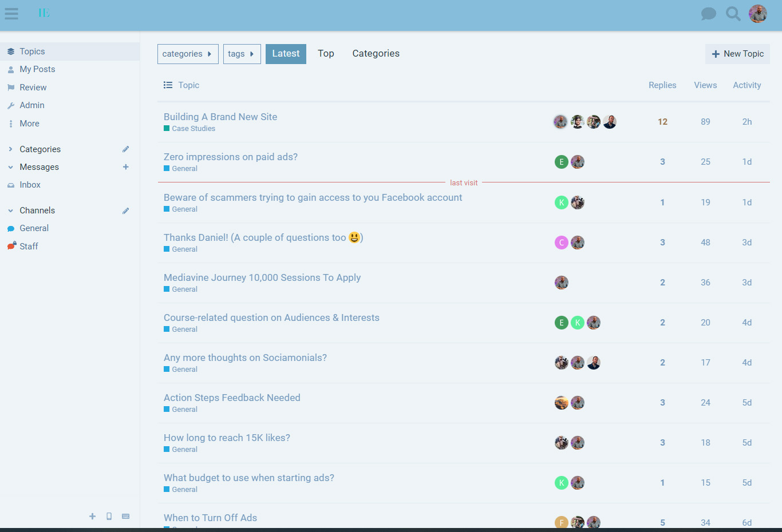Expand the Categories sidebar section
The height and width of the screenshot is (532, 782).
click(x=11, y=149)
